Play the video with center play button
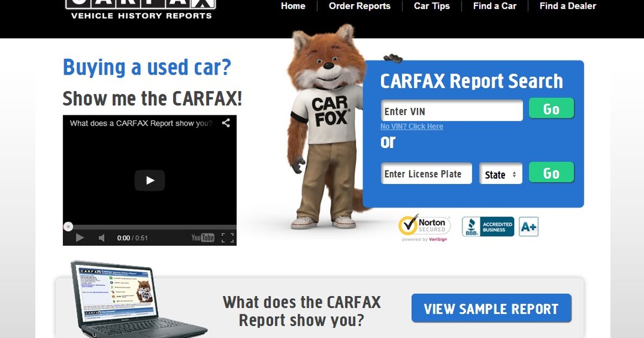The image size is (644, 338). [x=150, y=180]
